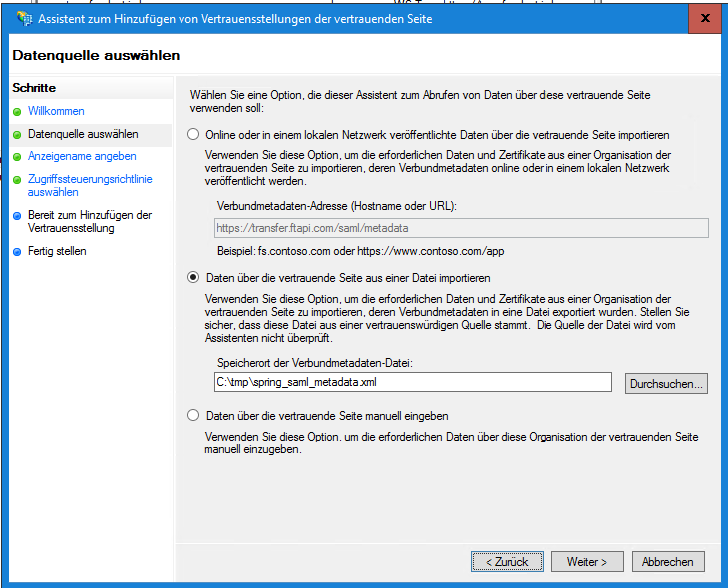Click the blue dot next to Fertig stellen
The width and height of the screenshot is (728, 588).
point(17,252)
